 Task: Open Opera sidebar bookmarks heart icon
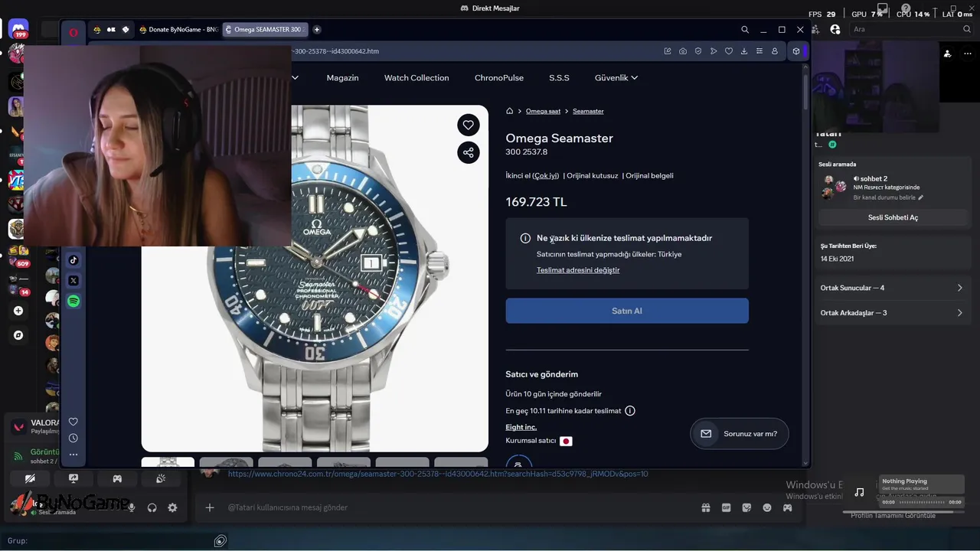(73, 422)
